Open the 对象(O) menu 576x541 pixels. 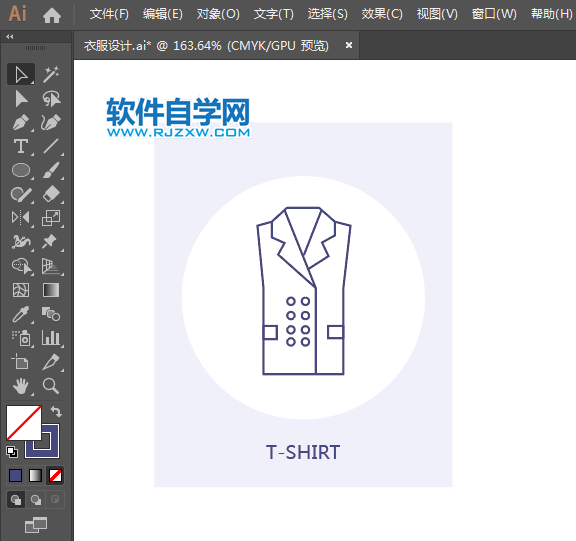218,14
